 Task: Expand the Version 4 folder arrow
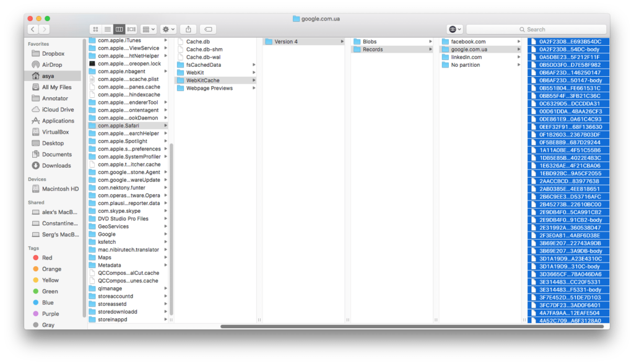(342, 41)
